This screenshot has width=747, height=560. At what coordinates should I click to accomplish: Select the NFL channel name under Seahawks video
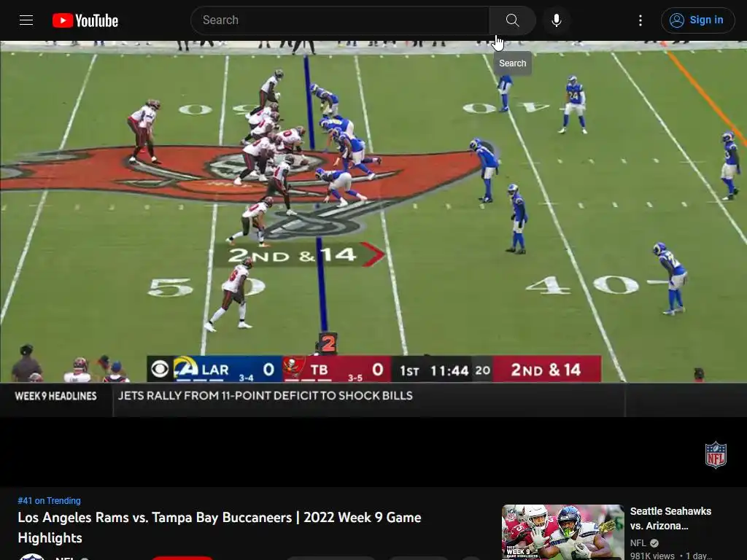tap(638, 542)
